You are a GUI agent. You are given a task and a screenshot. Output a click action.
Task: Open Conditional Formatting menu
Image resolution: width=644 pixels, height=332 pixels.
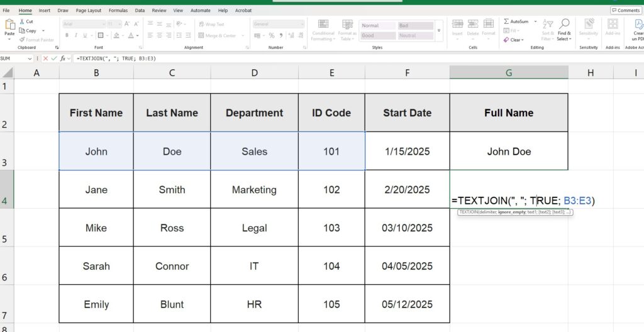[323, 30]
